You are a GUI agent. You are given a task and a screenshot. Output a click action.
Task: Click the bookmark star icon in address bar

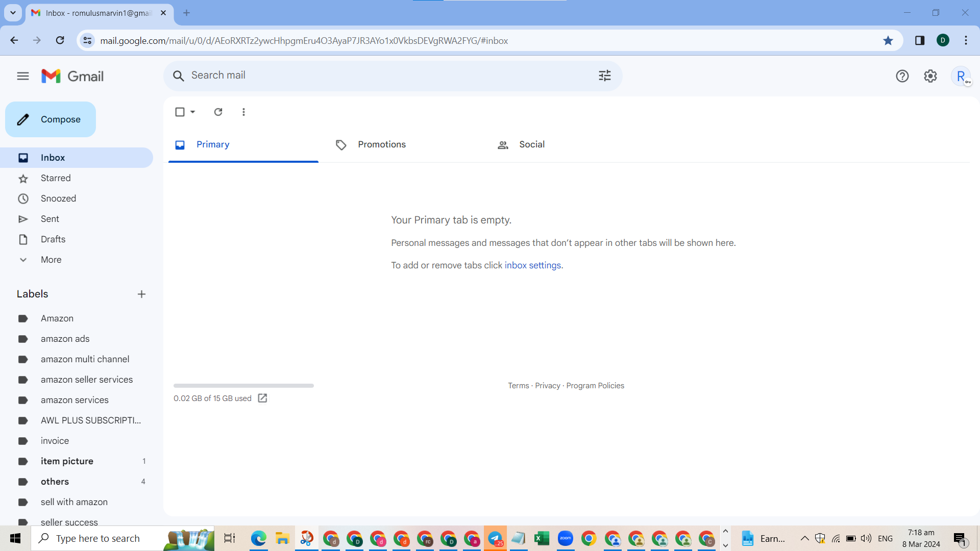click(x=888, y=40)
